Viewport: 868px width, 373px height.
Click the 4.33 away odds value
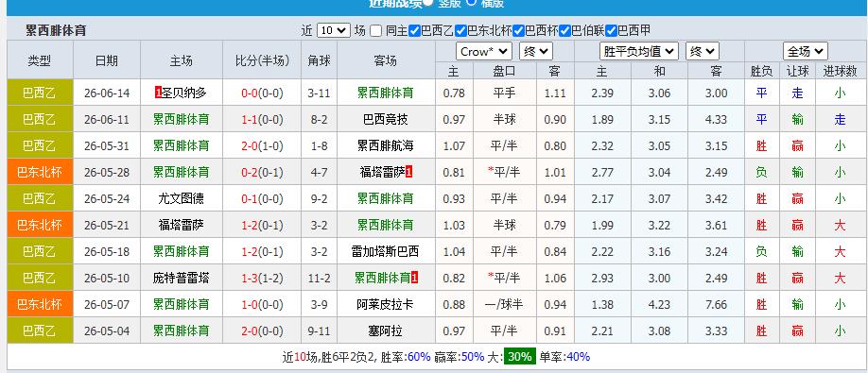[x=717, y=119]
